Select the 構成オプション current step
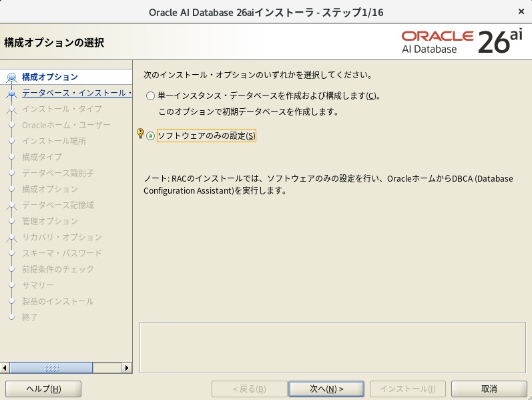The height and width of the screenshot is (400, 532). click(x=50, y=77)
